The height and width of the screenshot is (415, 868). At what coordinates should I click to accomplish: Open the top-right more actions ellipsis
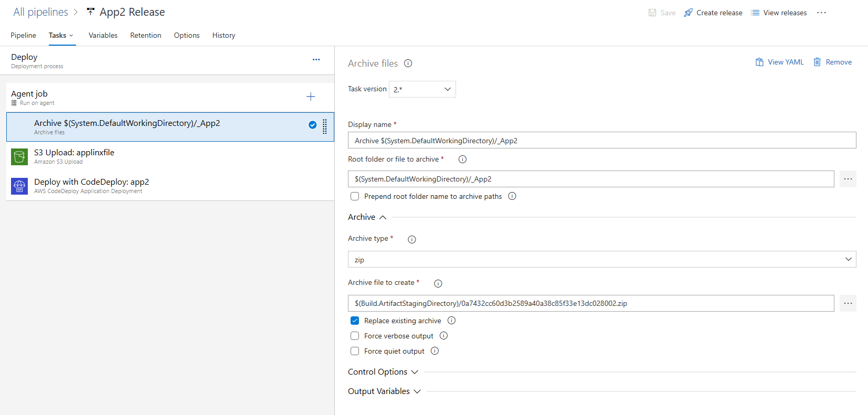[x=822, y=13]
